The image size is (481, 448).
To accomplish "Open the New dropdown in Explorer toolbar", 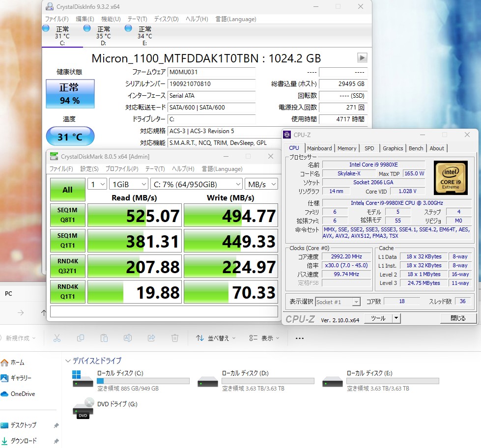I will click(18, 338).
